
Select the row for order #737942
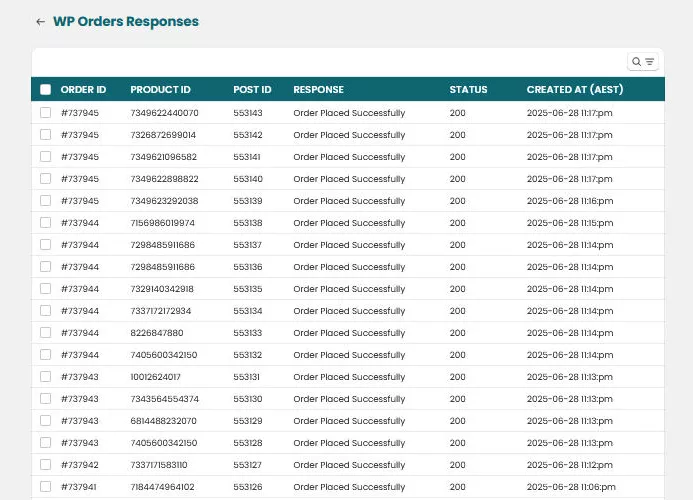[x=46, y=465]
